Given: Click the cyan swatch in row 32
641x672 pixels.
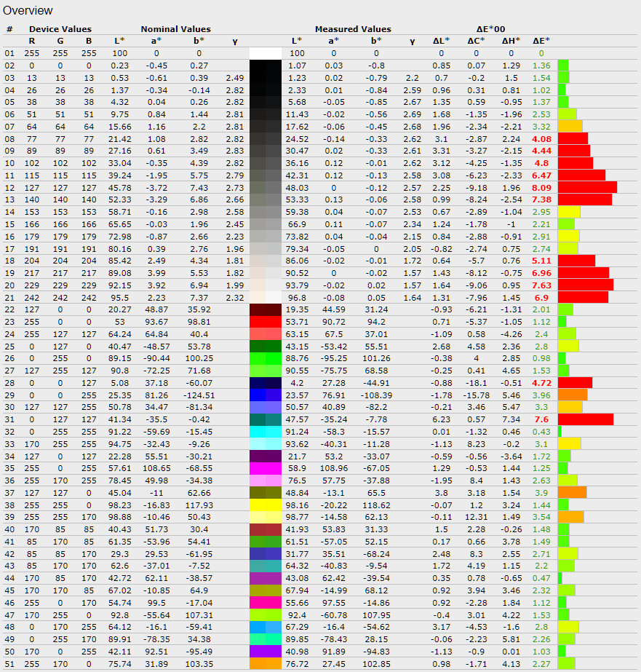Looking at the screenshot, I should [x=265, y=431].
